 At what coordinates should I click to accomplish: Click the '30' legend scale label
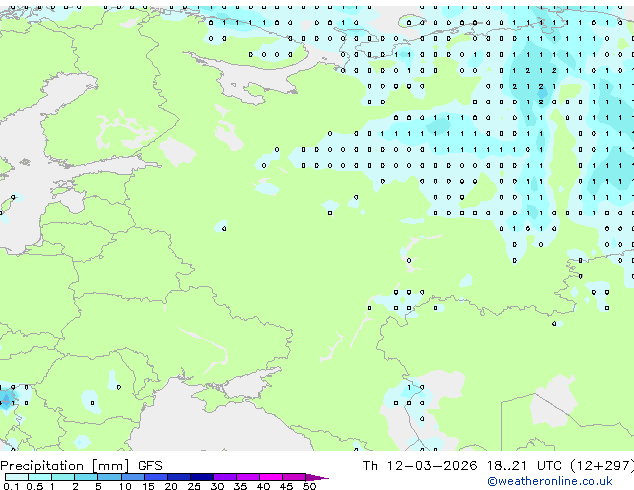217,486
